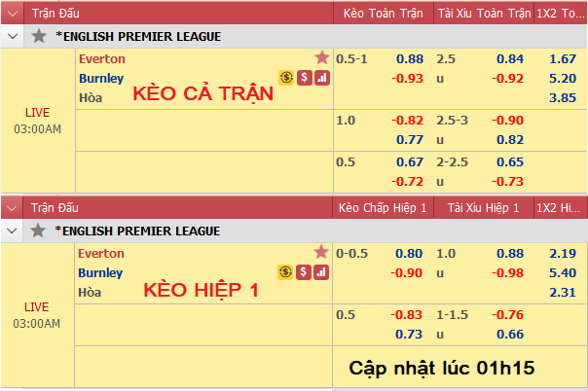Pick Everton full-match handicap odds 0.88
This screenshot has width=588, height=391.
tap(410, 58)
